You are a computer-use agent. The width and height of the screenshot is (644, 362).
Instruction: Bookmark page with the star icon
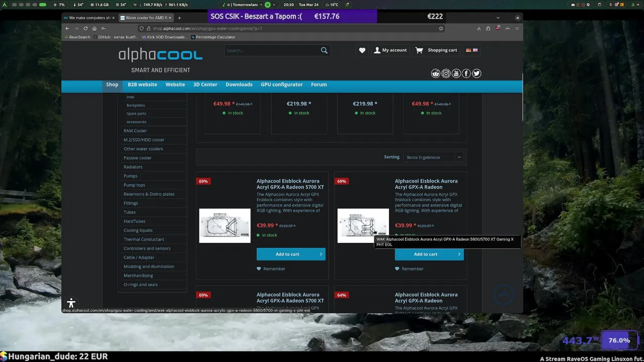pos(441,28)
